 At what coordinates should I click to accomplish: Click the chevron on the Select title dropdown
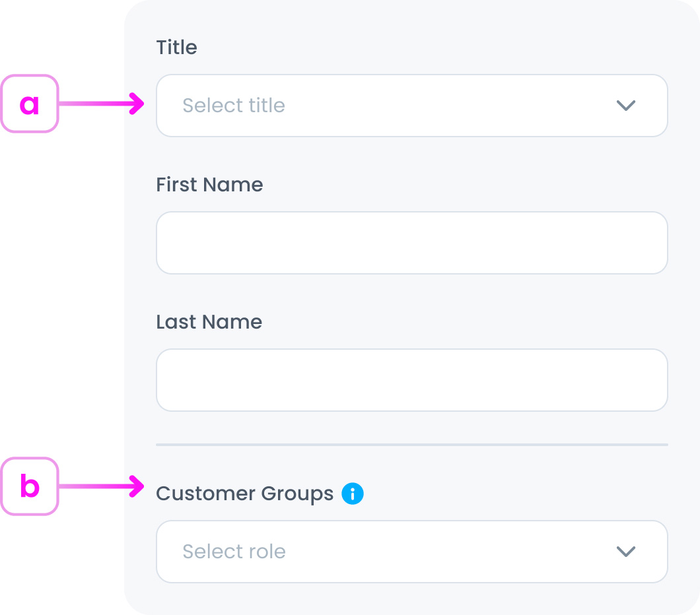coord(626,106)
